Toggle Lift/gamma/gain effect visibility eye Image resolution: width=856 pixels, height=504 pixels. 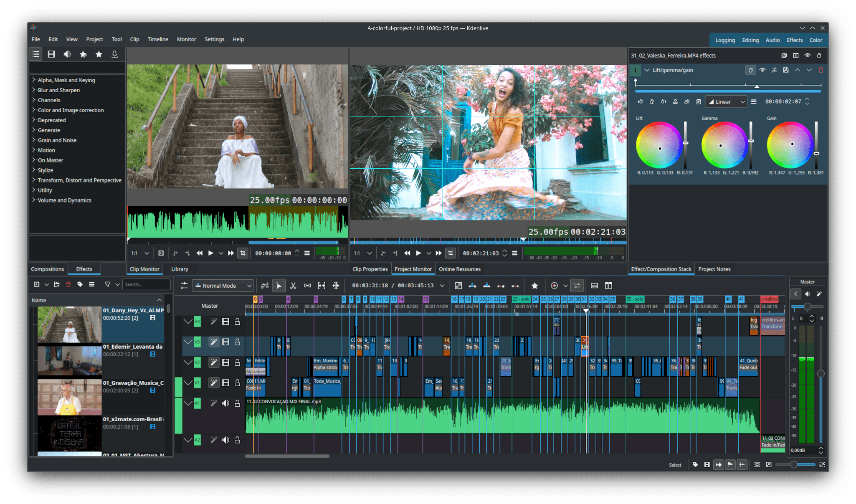click(x=762, y=70)
